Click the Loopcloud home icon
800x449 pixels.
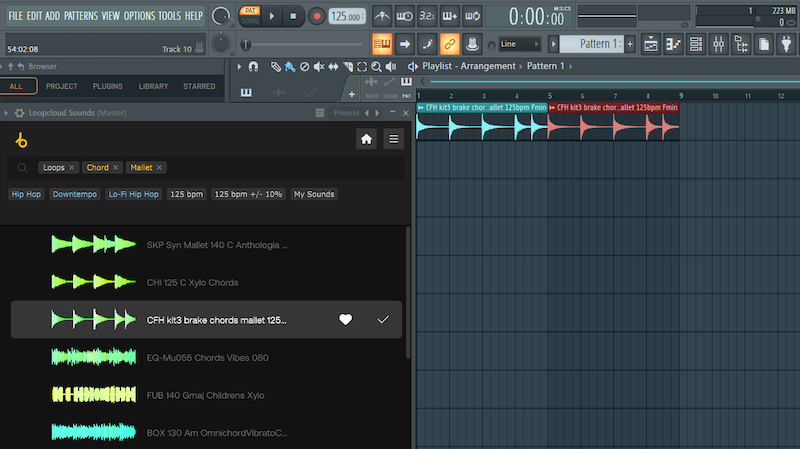point(367,139)
